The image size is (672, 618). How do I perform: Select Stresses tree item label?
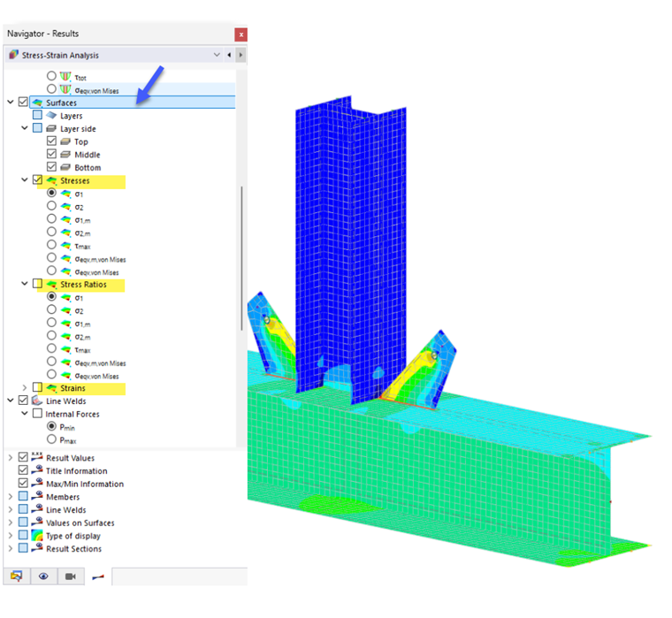click(x=74, y=181)
